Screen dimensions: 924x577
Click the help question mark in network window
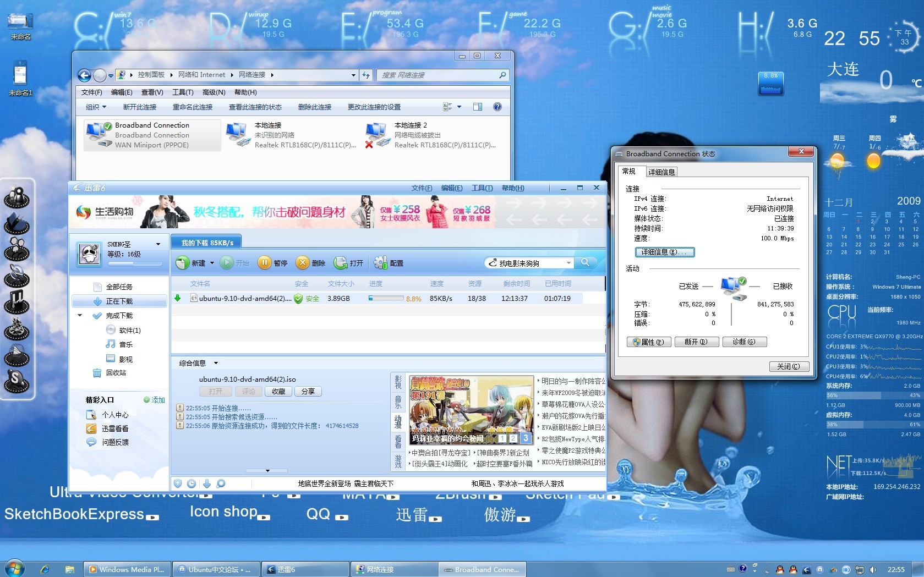tap(497, 107)
